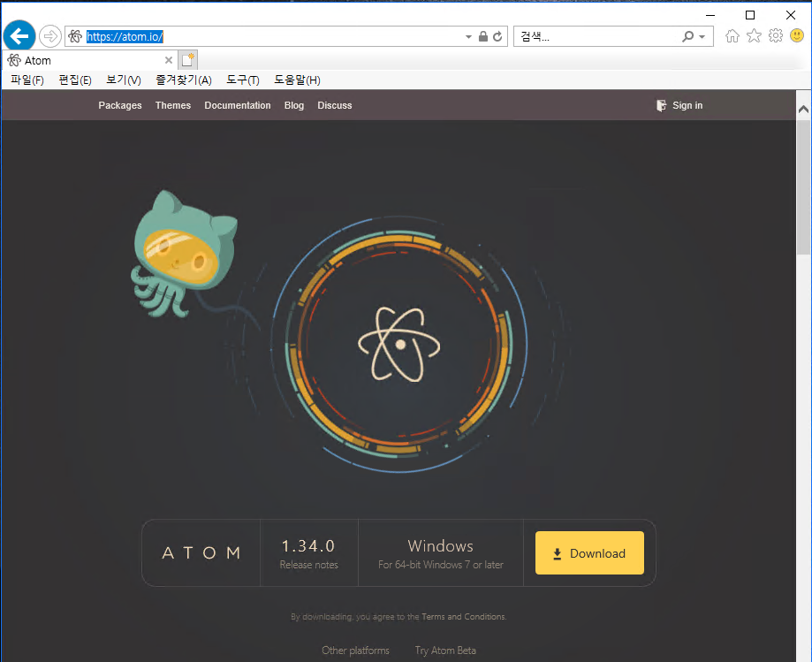Open the 도구(T) menu
Screen dimensions: 812x662
[242, 80]
